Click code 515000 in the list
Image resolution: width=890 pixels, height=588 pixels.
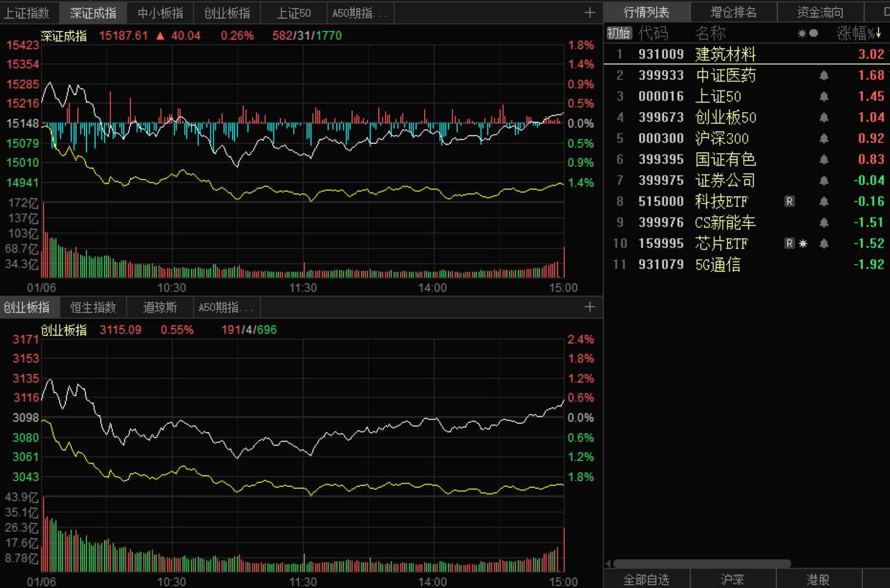click(661, 202)
